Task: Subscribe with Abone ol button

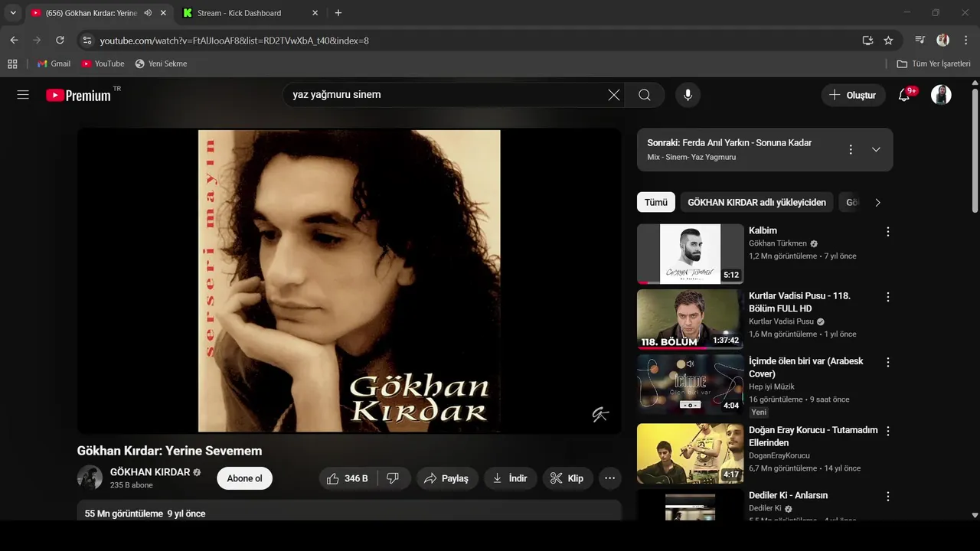Action: 244,478
